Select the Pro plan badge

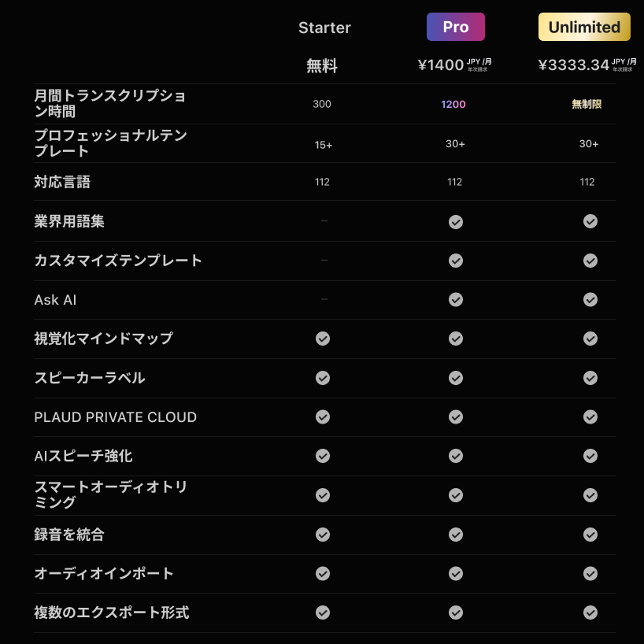(455, 27)
